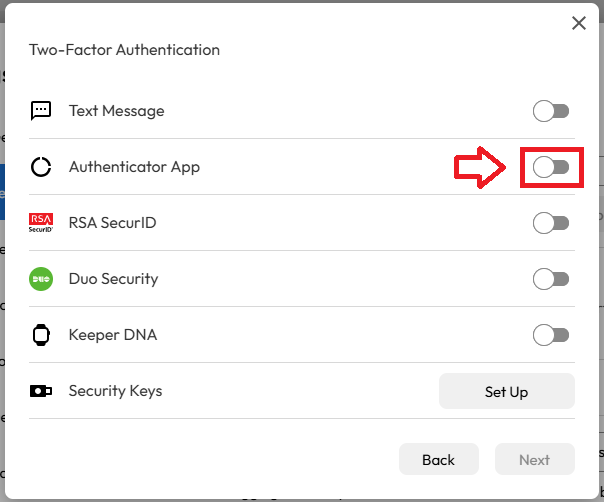Viewport: 604px width, 502px height.
Task: Enable the Duo Security switch
Action: (x=551, y=279)
